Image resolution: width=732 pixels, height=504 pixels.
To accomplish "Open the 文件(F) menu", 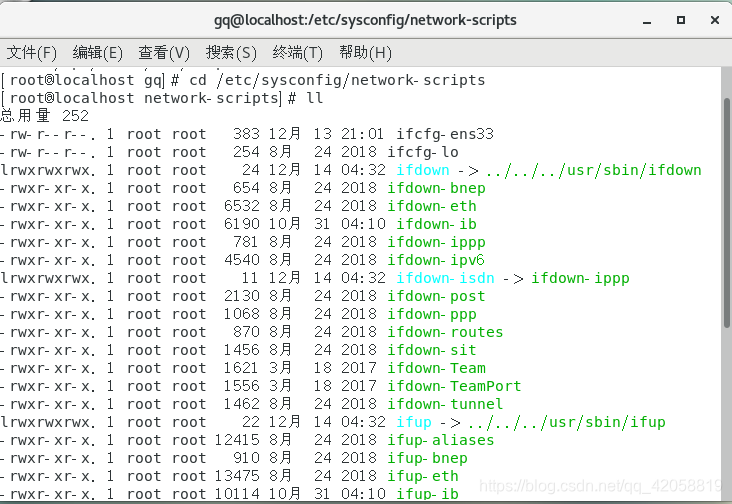I will [32, 52].
